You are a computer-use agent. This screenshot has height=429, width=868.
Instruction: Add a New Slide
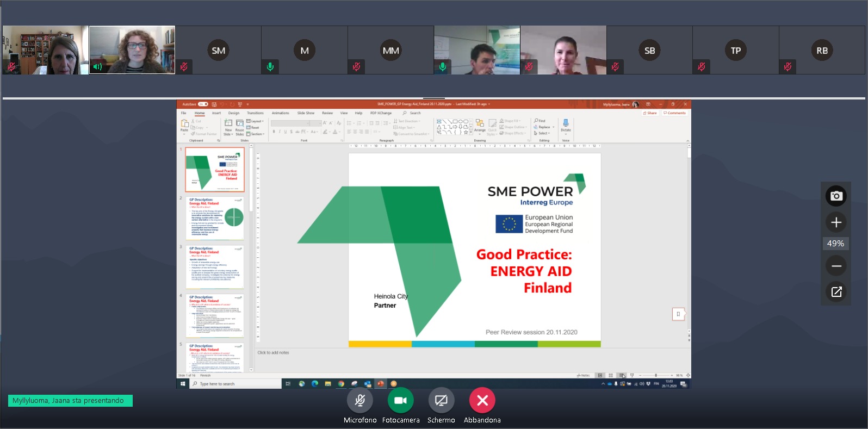228,127
